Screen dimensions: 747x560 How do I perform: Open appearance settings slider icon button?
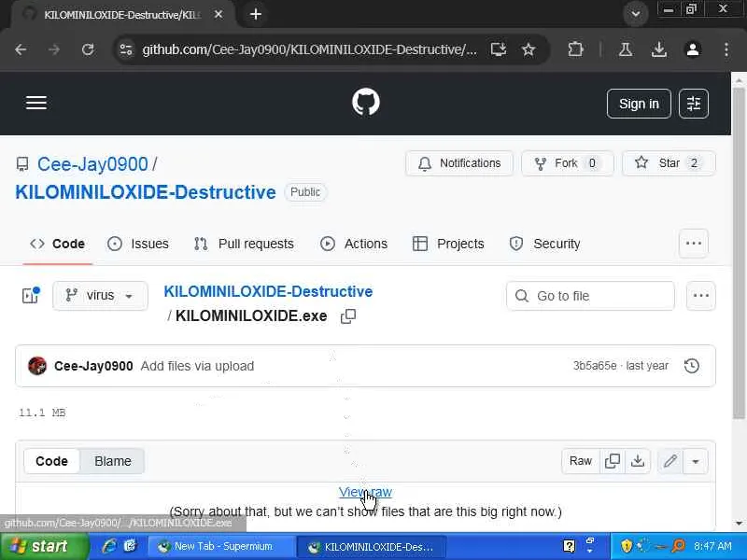(694, 104)
